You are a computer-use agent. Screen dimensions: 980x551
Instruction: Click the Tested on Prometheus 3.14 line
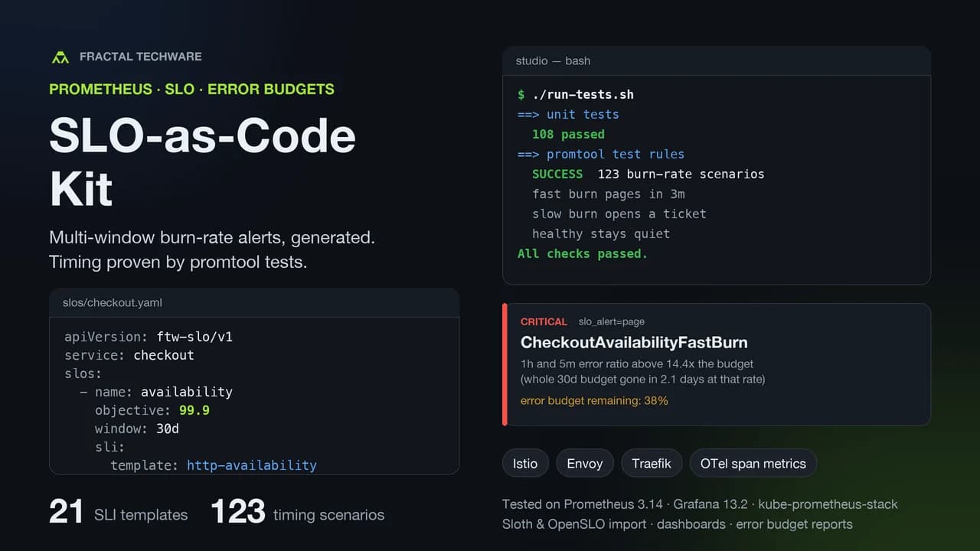tap(700, 504)
